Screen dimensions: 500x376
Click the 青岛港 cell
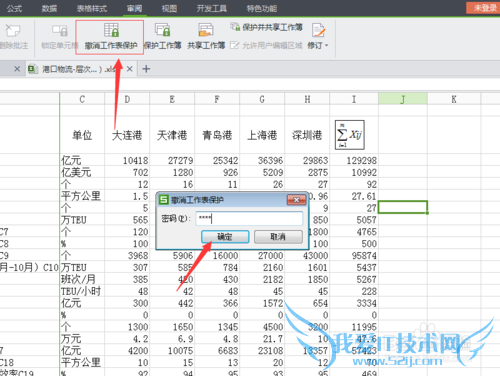(217, 135)
